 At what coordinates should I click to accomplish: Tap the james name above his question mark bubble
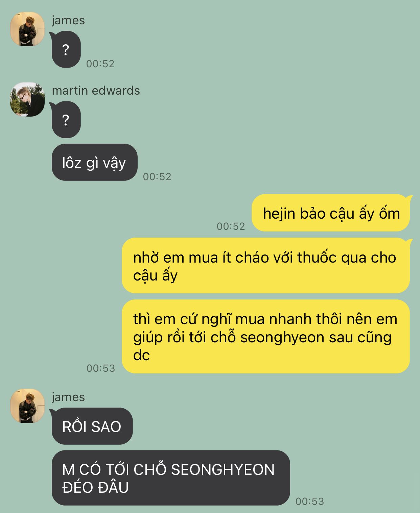(x=68, y=20)
